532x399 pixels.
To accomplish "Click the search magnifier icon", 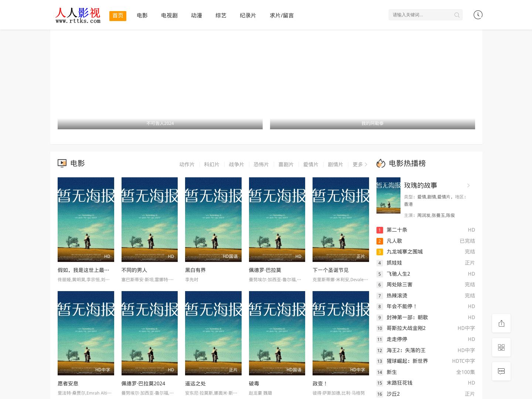I will click(457, 15).
